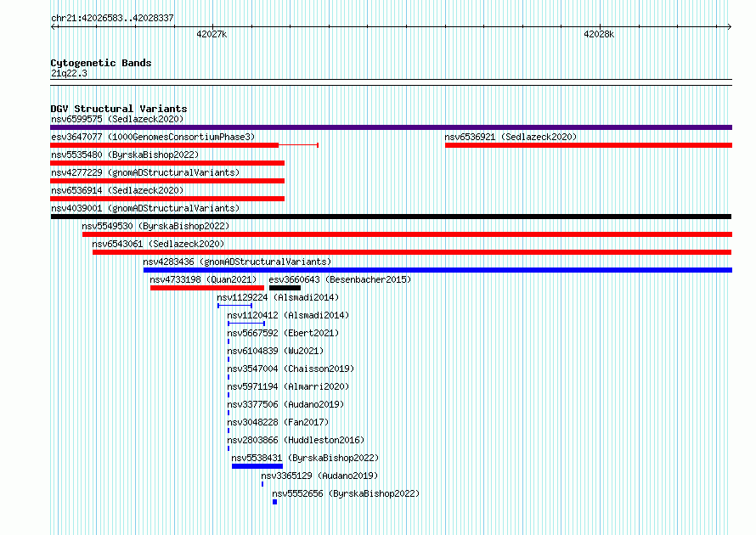Select the red nsv6536914 bar
Viewport: 756px width, 535px height.
(x=167, y=199)
